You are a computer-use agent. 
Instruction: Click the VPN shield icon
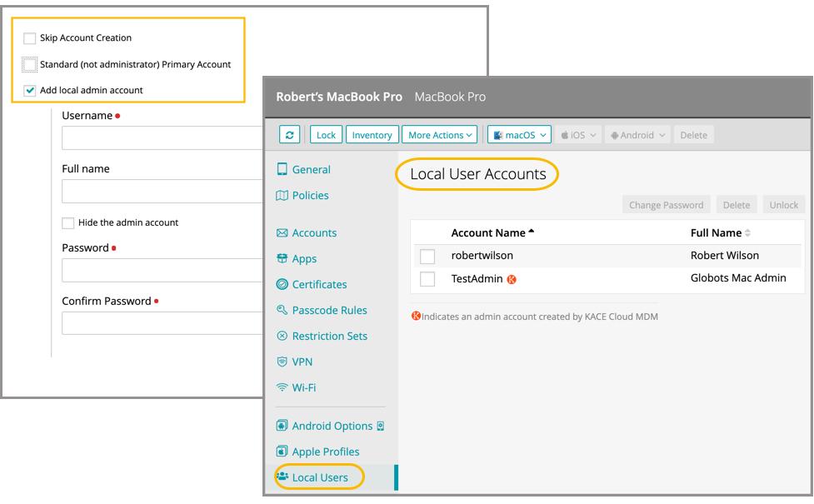click(282, 362)
